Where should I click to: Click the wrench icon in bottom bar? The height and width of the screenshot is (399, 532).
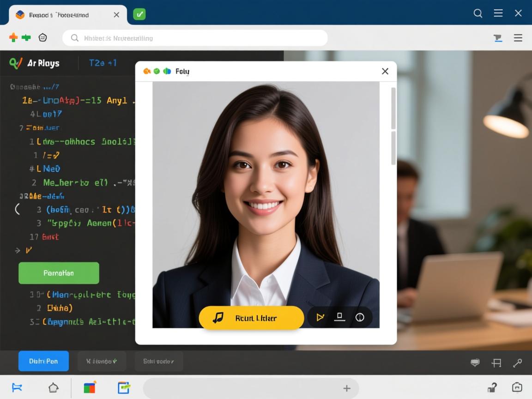coord(517,363)
